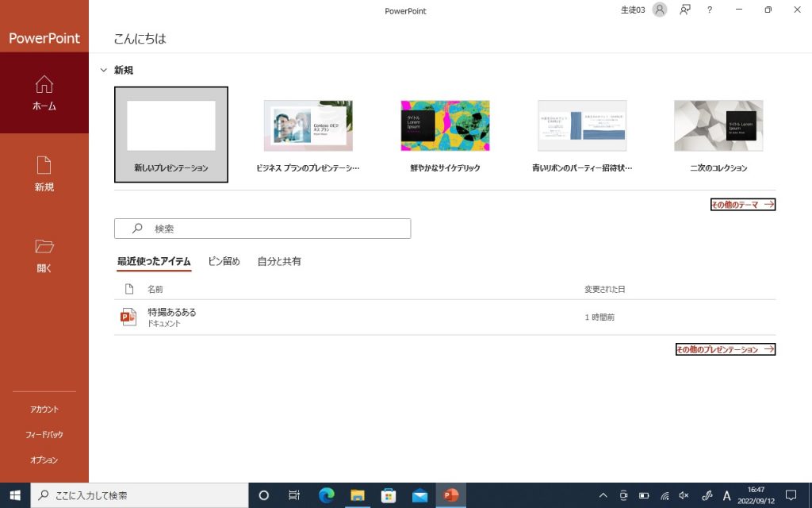Open the 新規 (New) sidebar page
This screenshot has width=812, height=508.
coord(44,174)
